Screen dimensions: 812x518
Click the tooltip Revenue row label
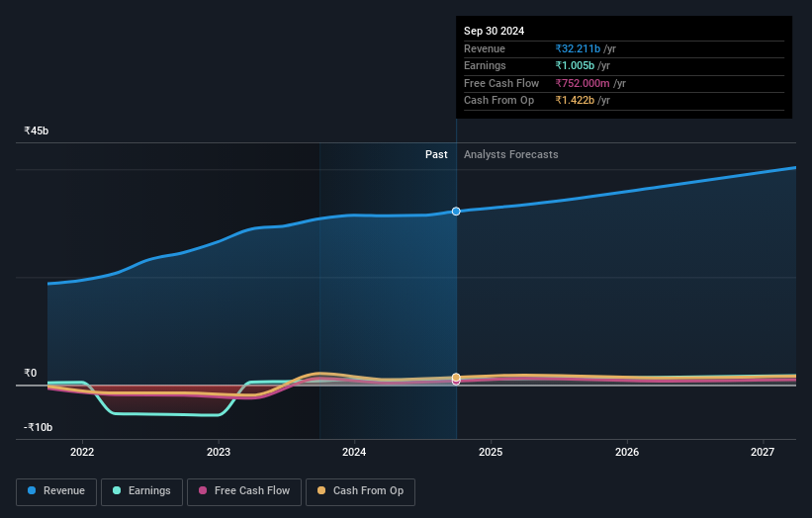pos(485,48)
